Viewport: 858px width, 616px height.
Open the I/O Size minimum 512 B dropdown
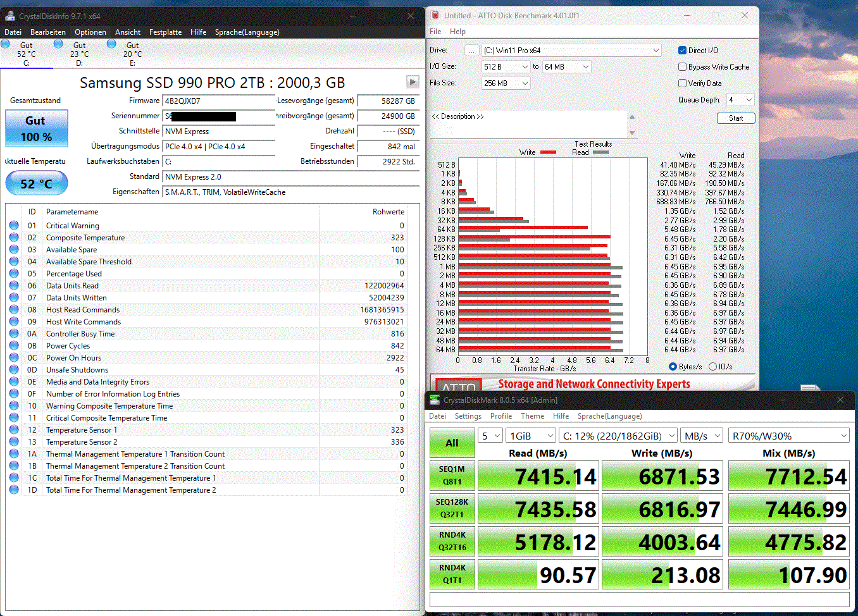[x=506, y=66]
